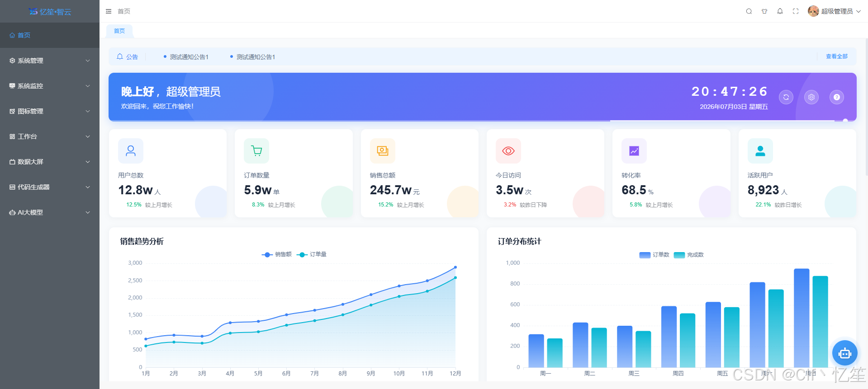Expand the 工作台 chevron
Screen dimensions: 868x389
pos(88,136)
